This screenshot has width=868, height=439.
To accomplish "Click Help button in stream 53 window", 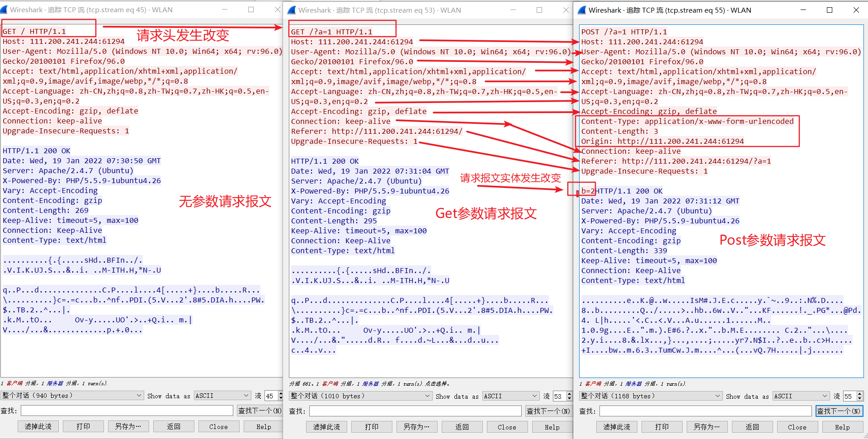I will click(552, 427).
